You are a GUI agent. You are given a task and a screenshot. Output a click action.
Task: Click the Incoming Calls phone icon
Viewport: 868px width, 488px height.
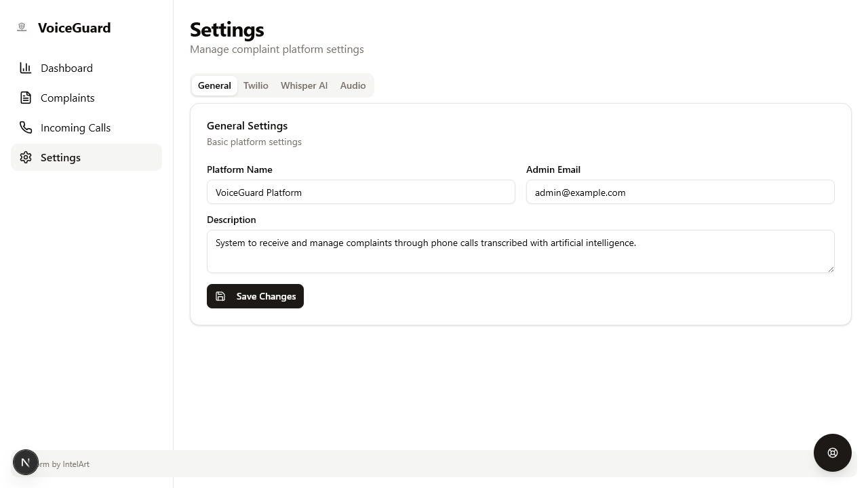click(26, 127)
